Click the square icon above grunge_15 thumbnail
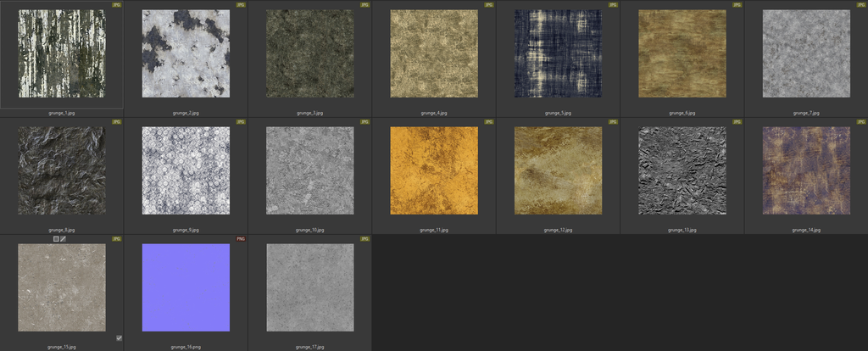Image resolution: width=868 pixels, height=351 pixels. click(x=56, y=239)
